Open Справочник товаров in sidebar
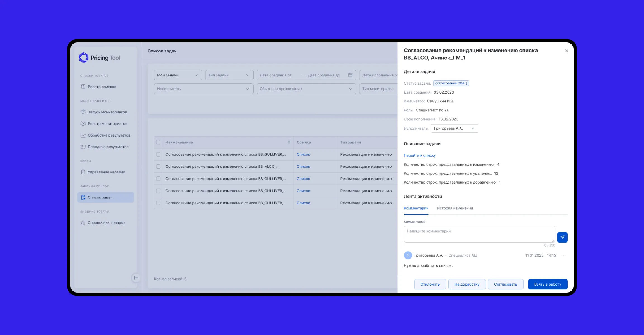Screen dimensions: 644x335 coord(106,222)
